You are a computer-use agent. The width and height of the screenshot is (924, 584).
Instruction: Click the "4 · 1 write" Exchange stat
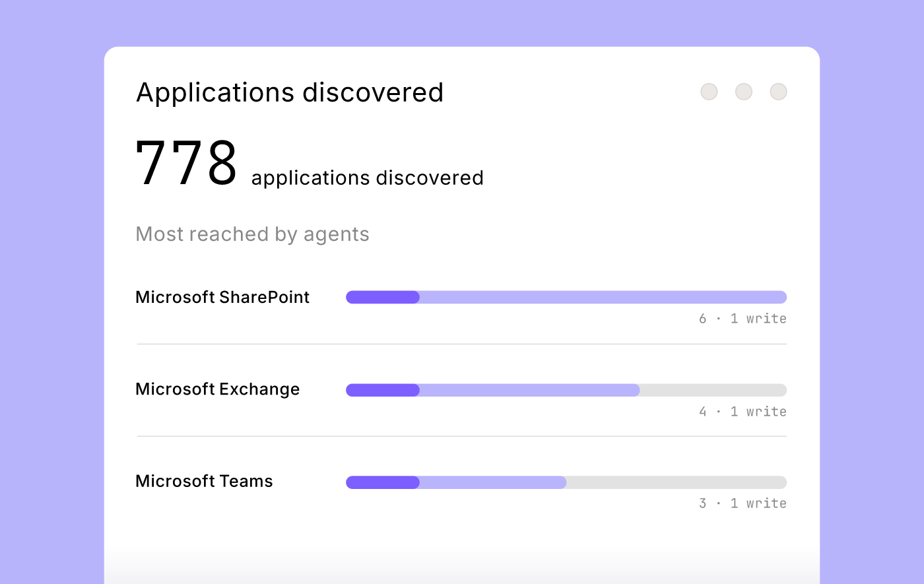point(742,412)
